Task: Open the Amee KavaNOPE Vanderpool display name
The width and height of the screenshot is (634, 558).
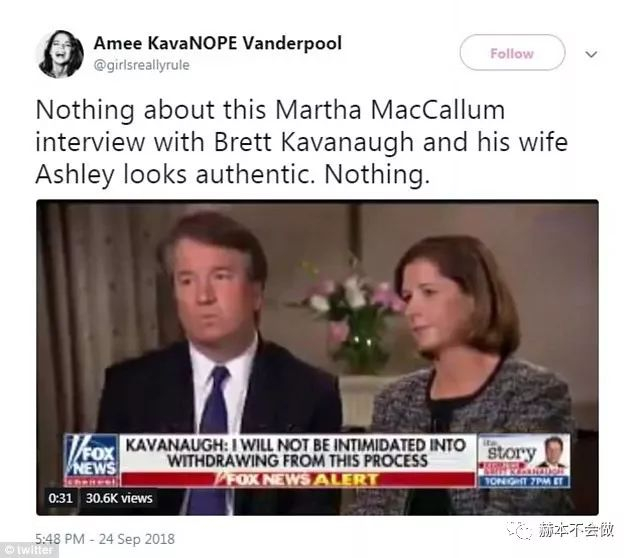Action: (x=217, y=43)
